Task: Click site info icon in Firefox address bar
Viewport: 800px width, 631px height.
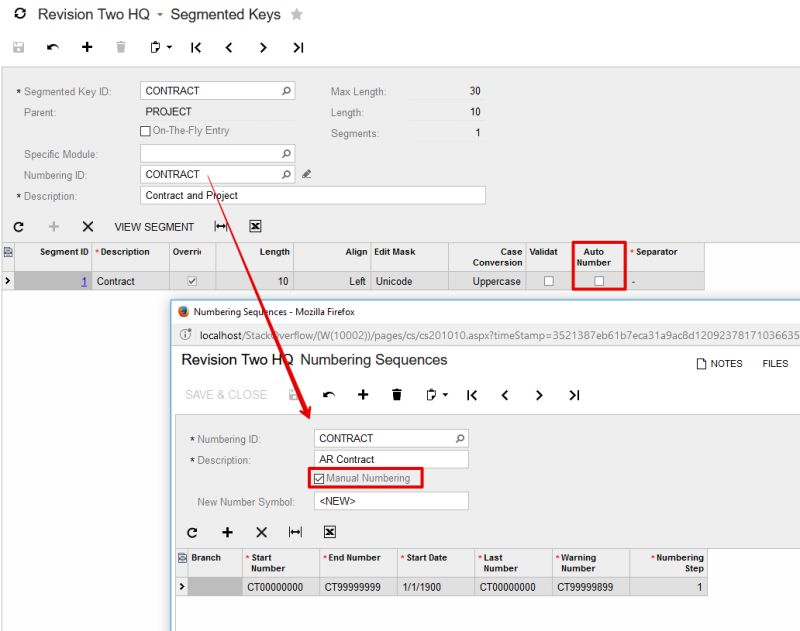Action: 186,335
